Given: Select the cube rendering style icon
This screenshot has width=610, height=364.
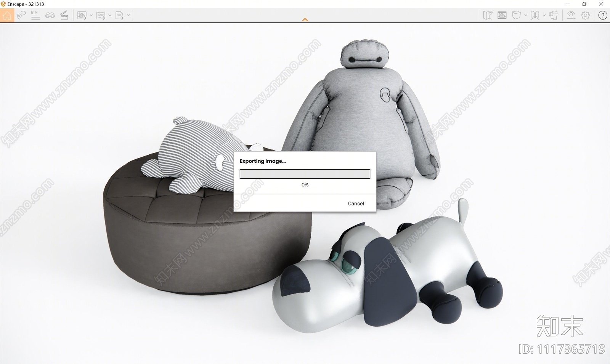Looking at the screenshot, I should tap(516, 15).
